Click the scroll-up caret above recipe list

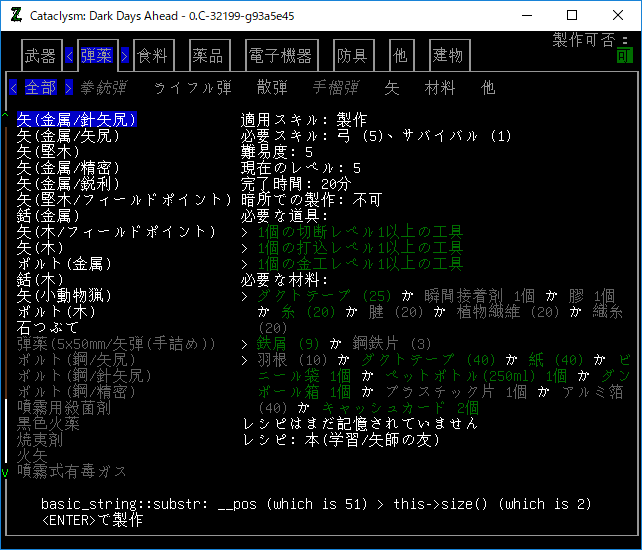coord(6,118)
